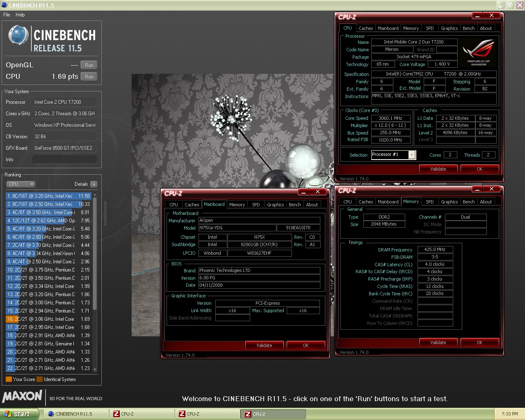Viewport: 525px width, 420px height.
Task: Open the File menu in Cinebench
Action: [x=7, y=15]
